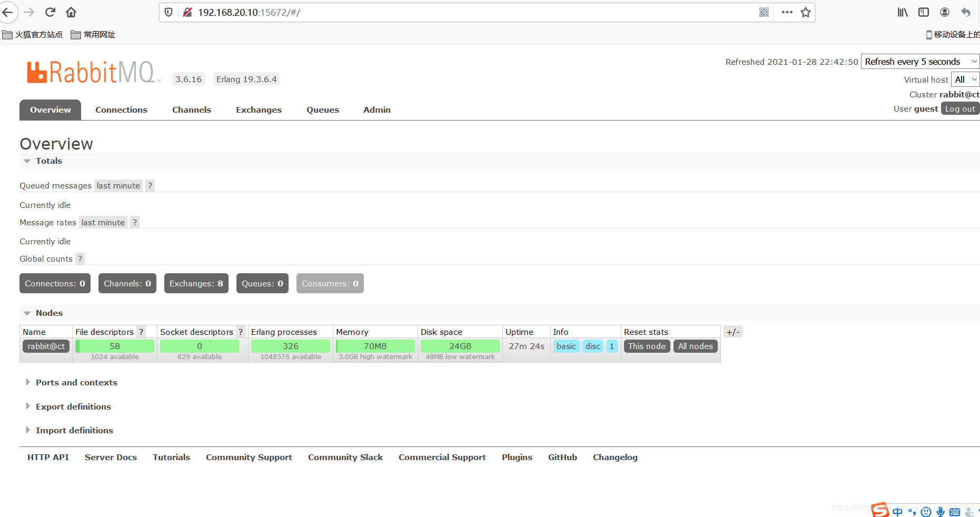The image size is (980, 517).
Task: Reload the page with the refresh icon
Action: [50, 12]
